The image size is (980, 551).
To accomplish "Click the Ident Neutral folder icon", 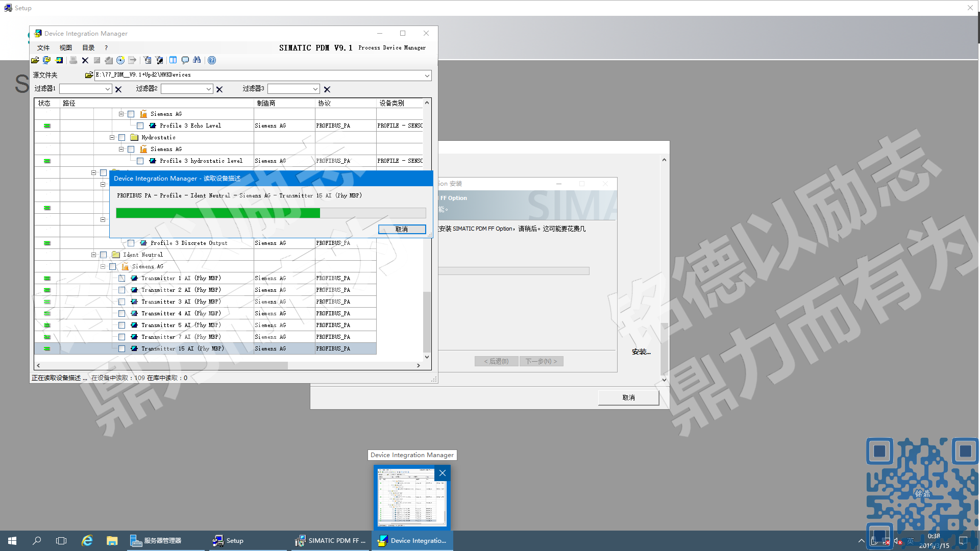I will point(116,255).
